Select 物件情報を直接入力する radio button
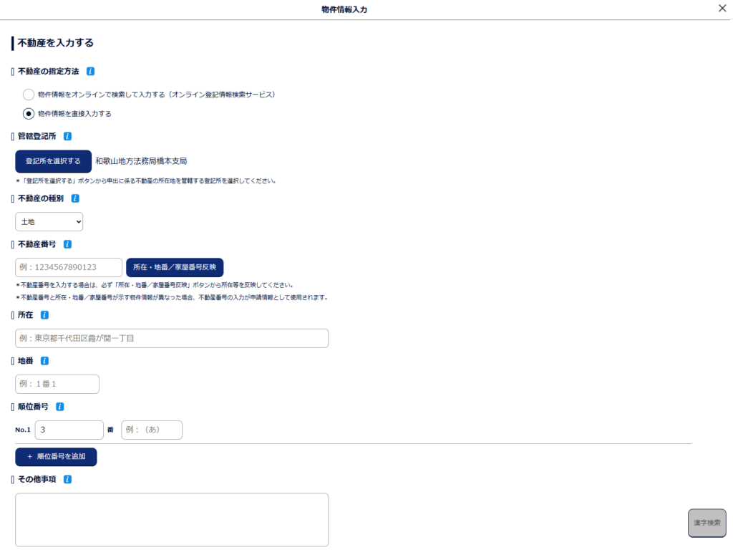This screenshot has height=560, width=733. (29, 113)
